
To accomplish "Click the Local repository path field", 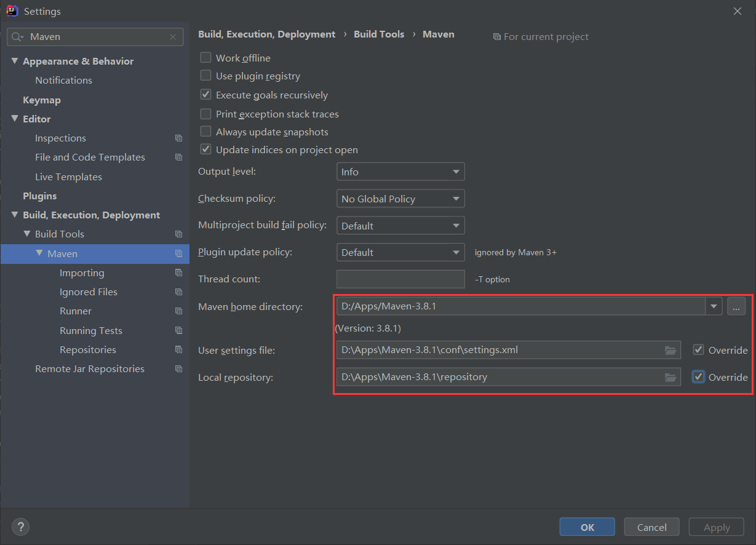I will tap(509, 377).
